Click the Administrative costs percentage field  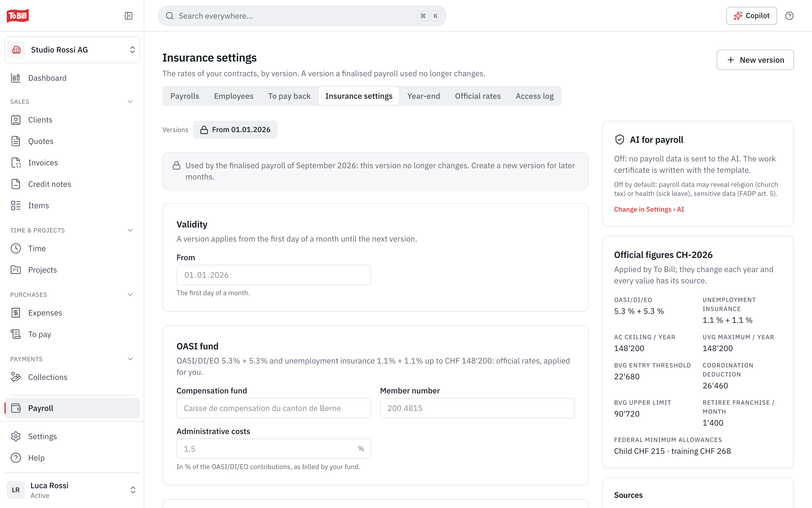[x=273, y=449]
